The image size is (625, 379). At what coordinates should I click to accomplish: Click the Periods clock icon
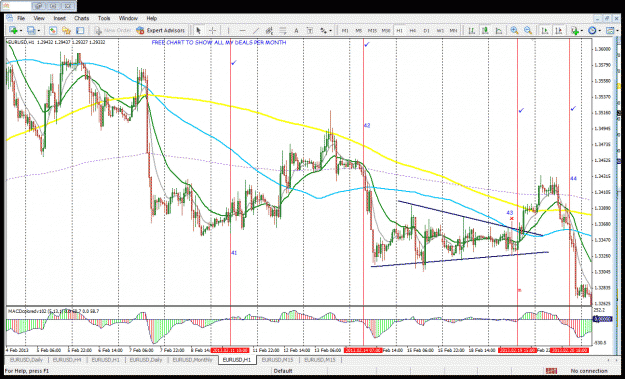(x=592, y=30)
